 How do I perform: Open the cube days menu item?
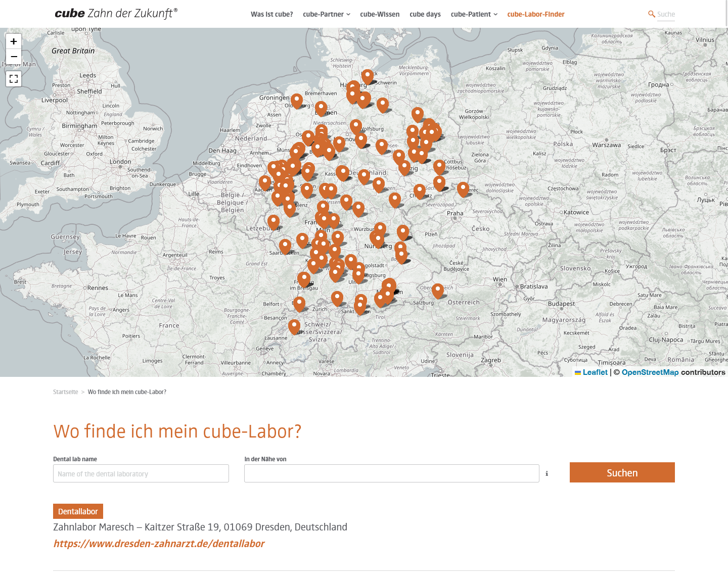[425, 14]
